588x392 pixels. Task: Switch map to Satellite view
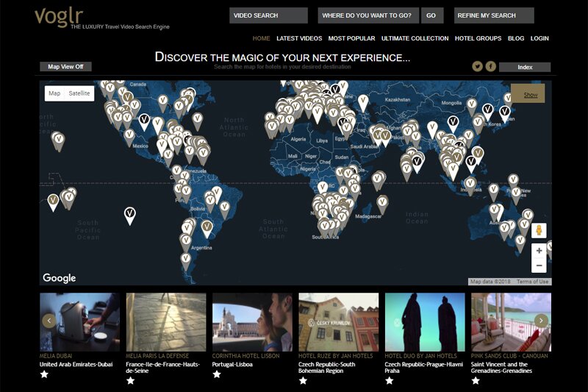[x=79, y=93]
